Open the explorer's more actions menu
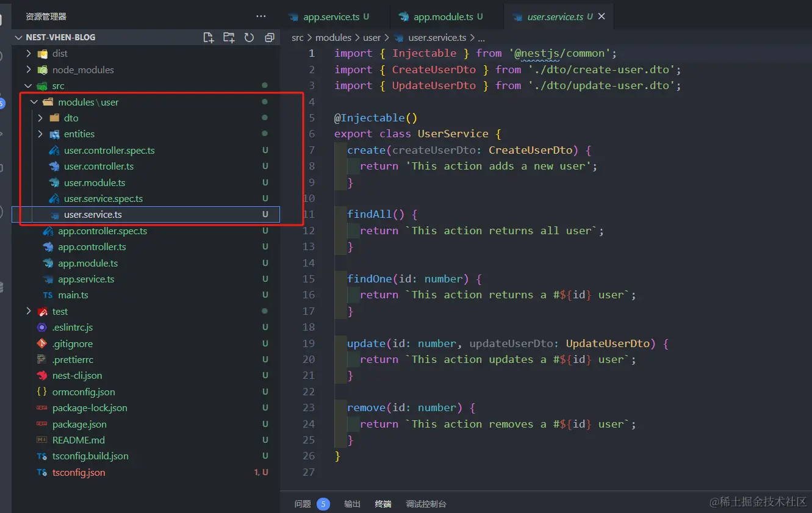Image resolution: width=812 pixels, height=513 pixels. [261, 16]
